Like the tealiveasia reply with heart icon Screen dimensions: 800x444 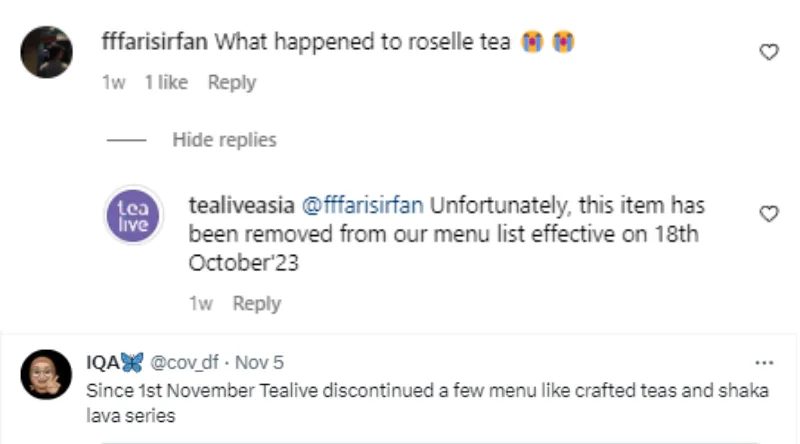768,214
